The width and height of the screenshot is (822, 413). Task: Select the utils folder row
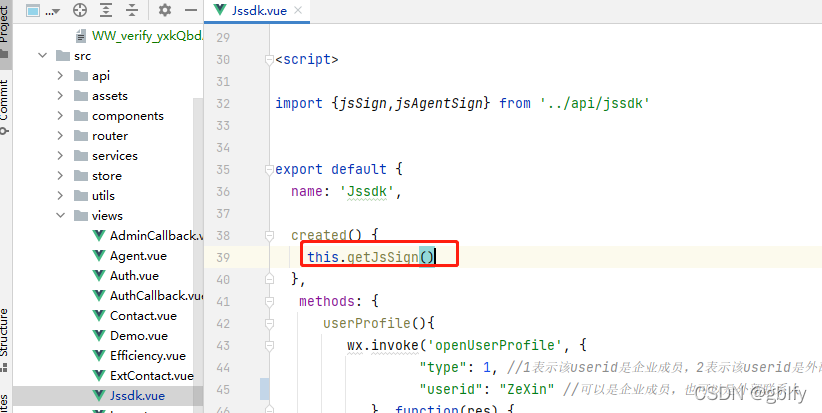pos(107,195)
